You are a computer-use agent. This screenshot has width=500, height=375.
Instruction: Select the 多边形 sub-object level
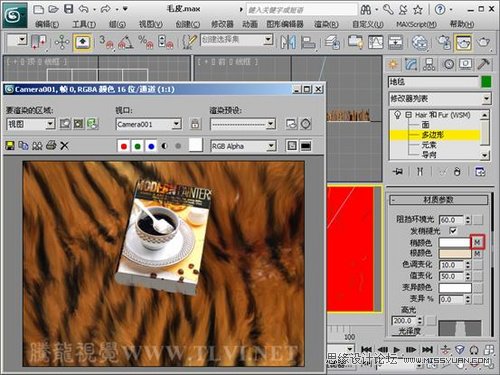click(433, 135)
